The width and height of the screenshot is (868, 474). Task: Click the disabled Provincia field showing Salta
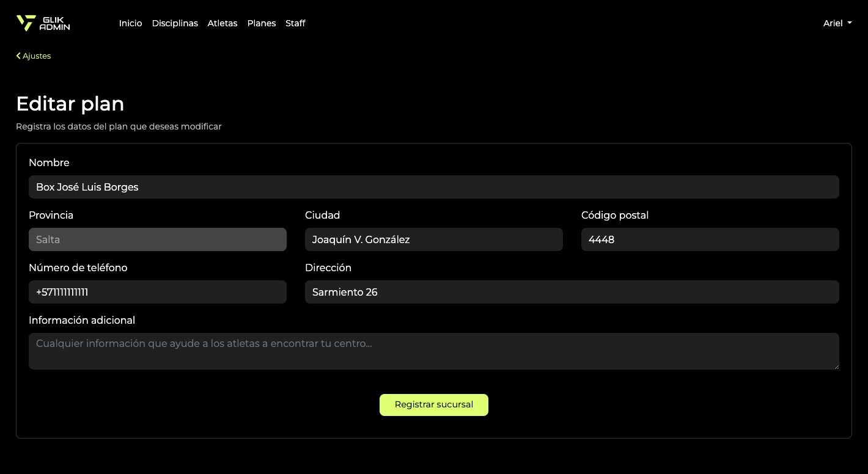click(157, 239)
